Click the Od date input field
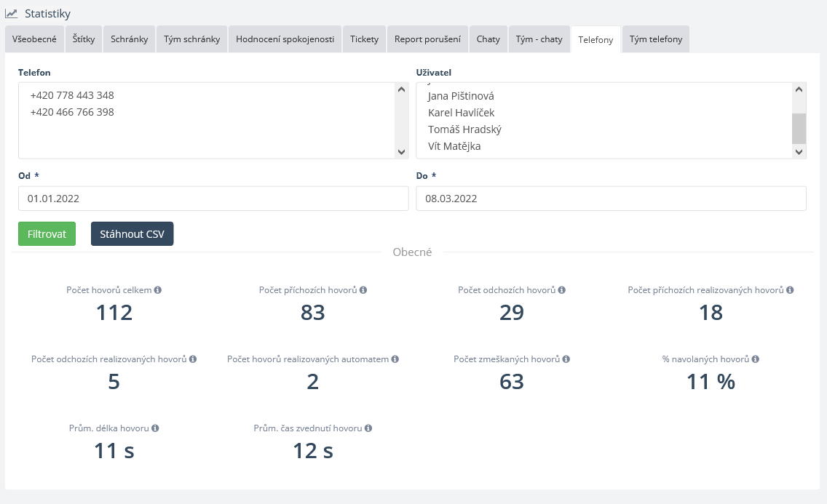The width and height of the screenshot is (827, 504). point(213,199)
